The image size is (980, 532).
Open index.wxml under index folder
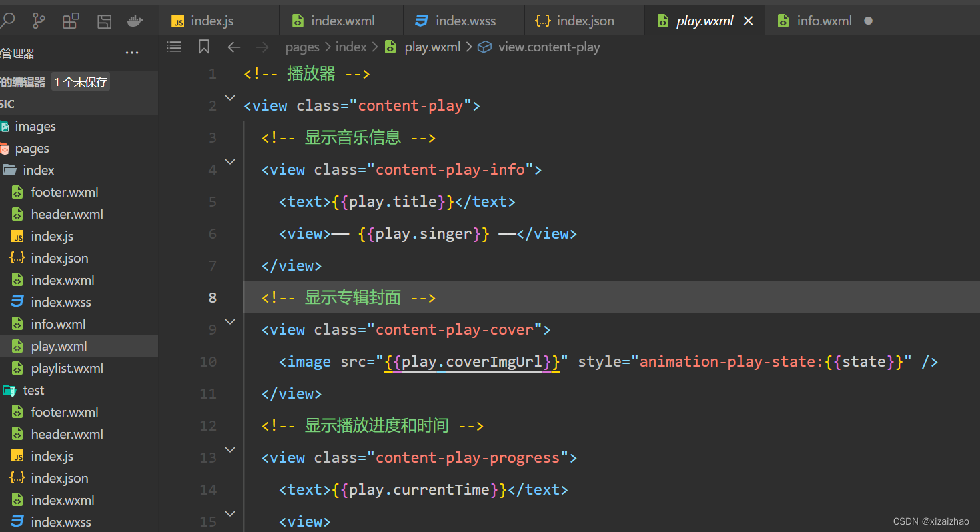(79, 280)
